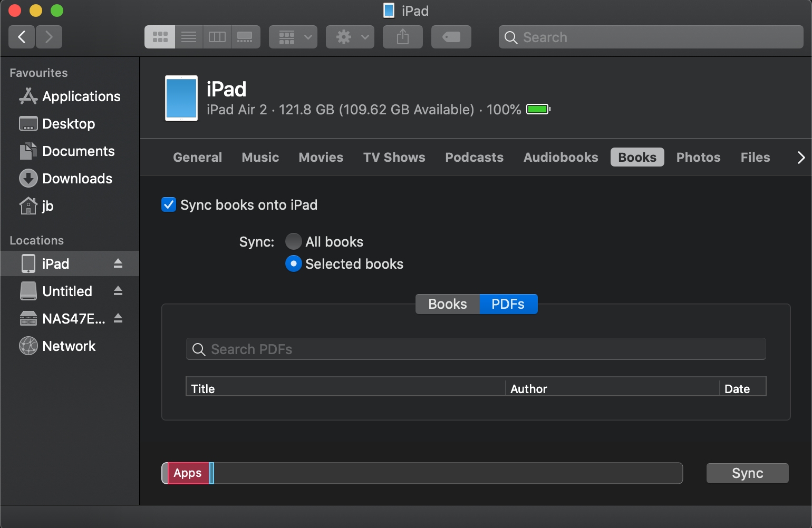Click the Favourites sidebar heading
812x528 pixels.
[x=38, y=73]
